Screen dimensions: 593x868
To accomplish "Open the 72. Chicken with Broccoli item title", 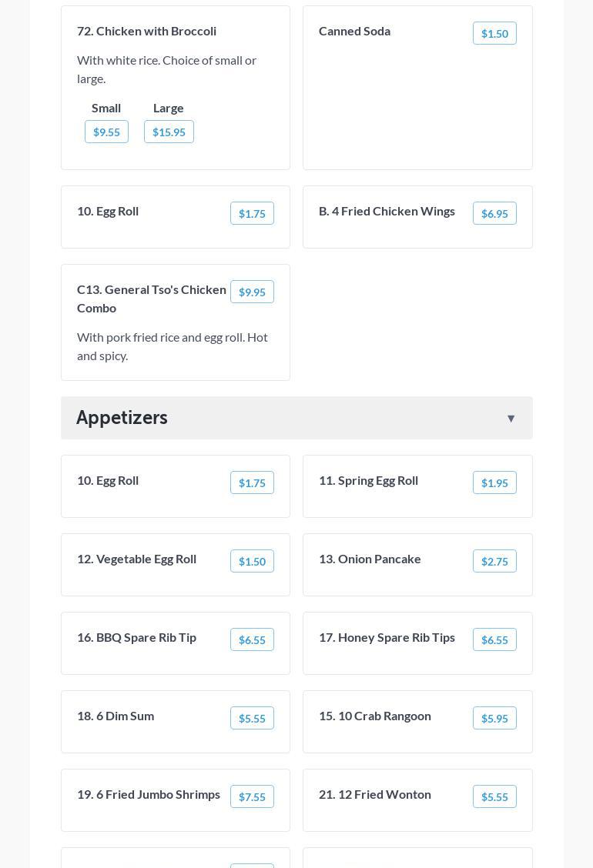I will (x=146, y=31).
